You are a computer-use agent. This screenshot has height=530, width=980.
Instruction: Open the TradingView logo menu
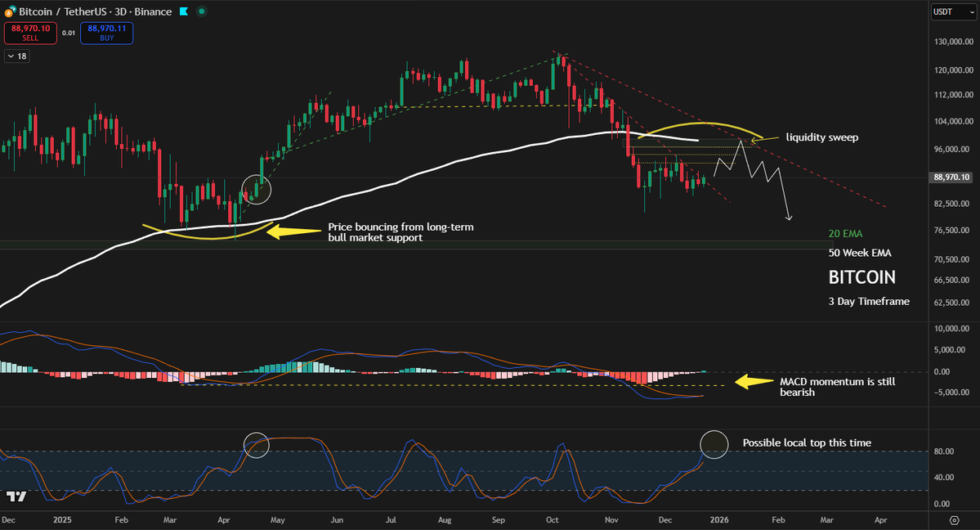coord(16,496)
